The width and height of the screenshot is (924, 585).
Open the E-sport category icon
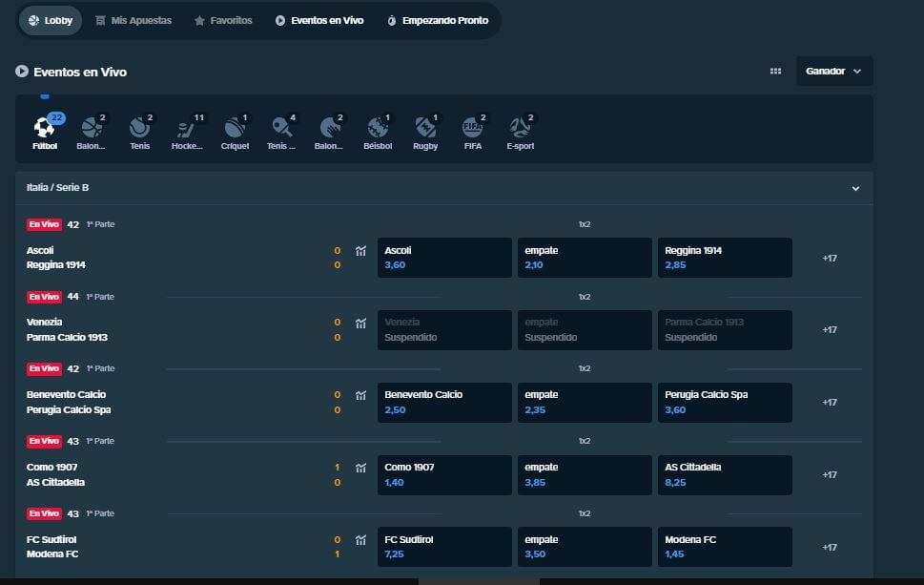click(520, 129)
